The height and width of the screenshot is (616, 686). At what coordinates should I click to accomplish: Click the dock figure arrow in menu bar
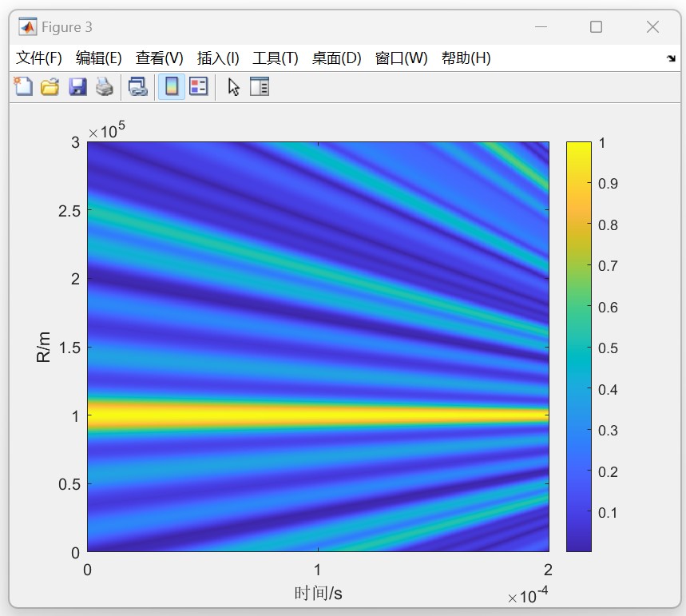point(671,58)
